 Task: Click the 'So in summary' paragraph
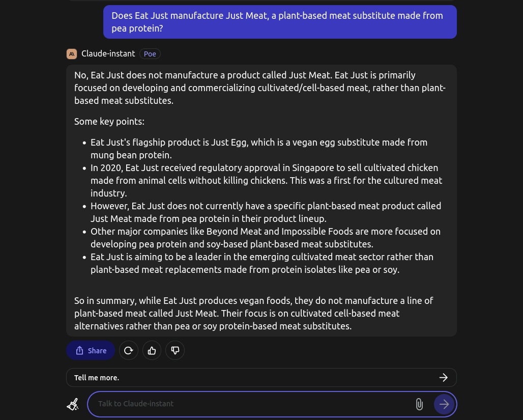pyautogui.click(x=253, y=313)
